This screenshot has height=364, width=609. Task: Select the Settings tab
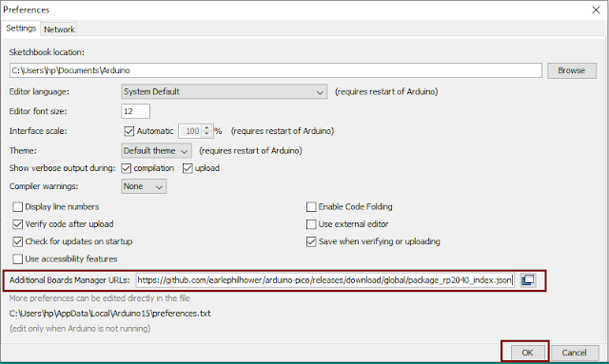(x=21, y=29)
